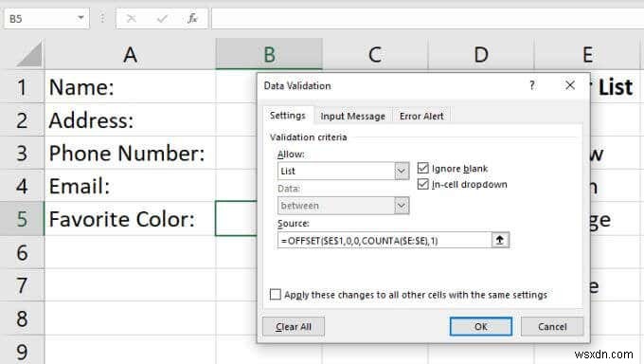
Task: Click the E1 cell ending in List
Action: tap(616, 87)
